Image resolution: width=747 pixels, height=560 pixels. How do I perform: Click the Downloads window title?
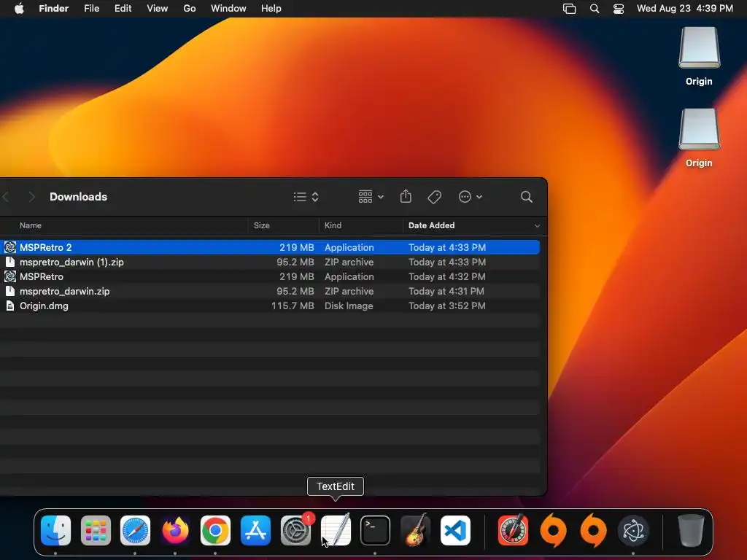point(79,197)
